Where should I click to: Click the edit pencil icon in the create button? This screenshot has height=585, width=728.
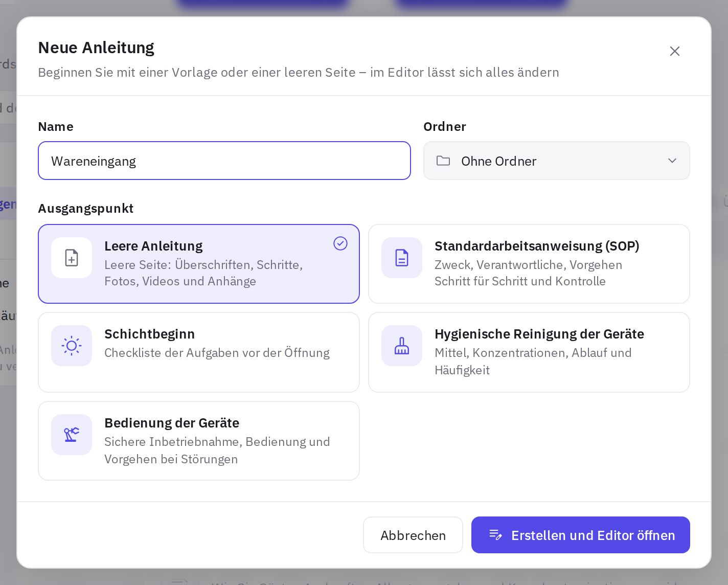point(495,535)
